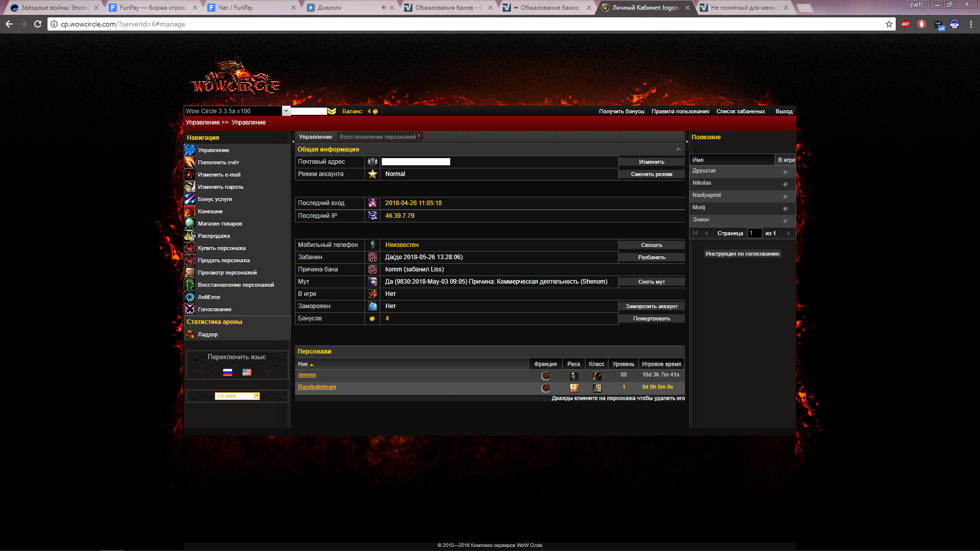Bookmark the page with the star icon

click(x=889, y=24)
